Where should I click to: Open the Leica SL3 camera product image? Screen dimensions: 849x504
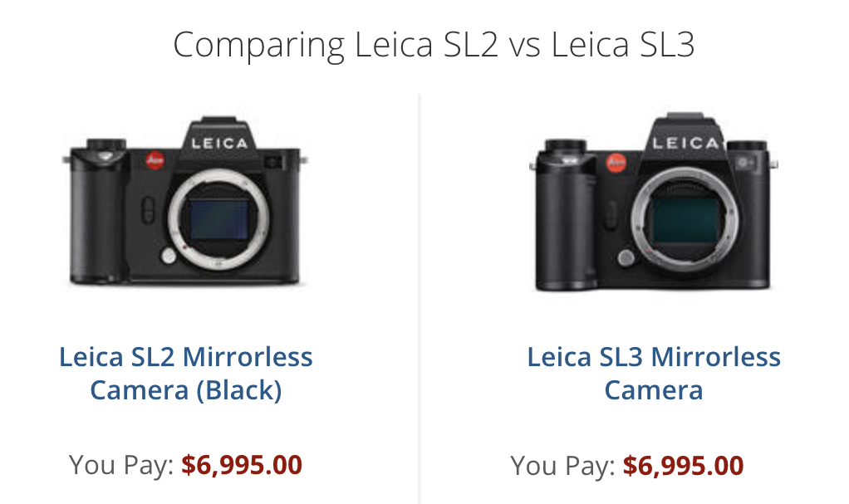(653, 208)
